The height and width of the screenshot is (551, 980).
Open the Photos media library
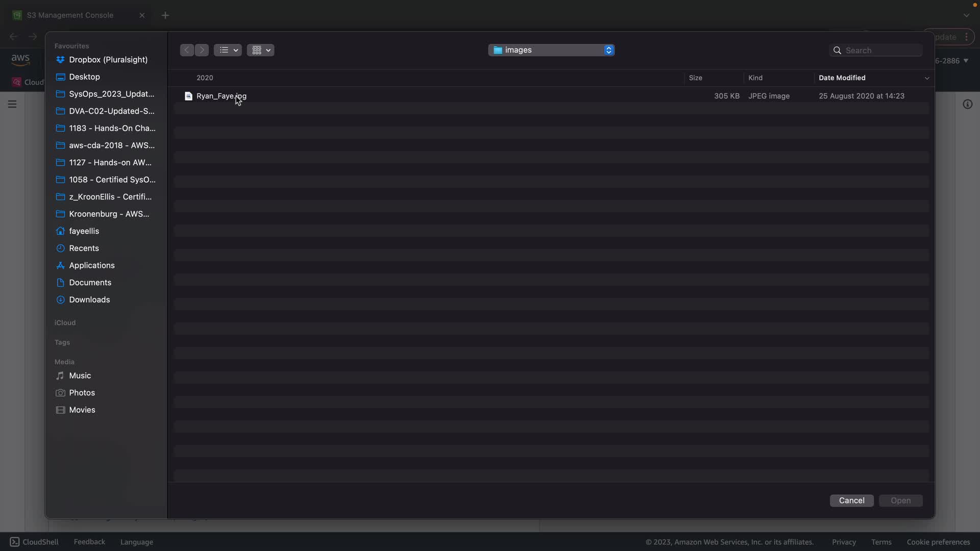(82, 393)
